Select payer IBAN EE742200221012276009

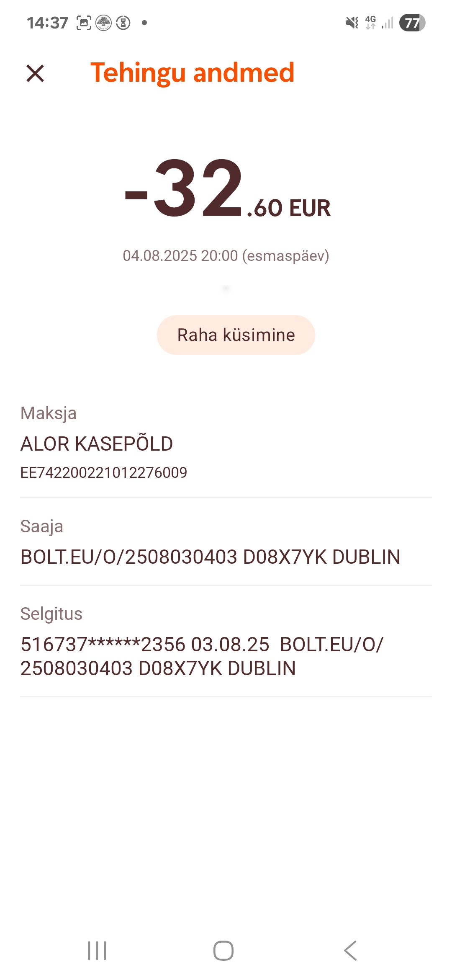104,472
